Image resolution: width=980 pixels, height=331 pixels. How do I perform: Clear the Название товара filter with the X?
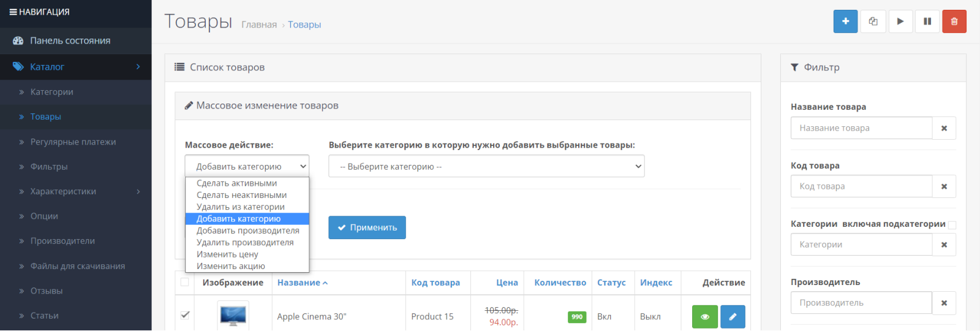tap(944, 128)
